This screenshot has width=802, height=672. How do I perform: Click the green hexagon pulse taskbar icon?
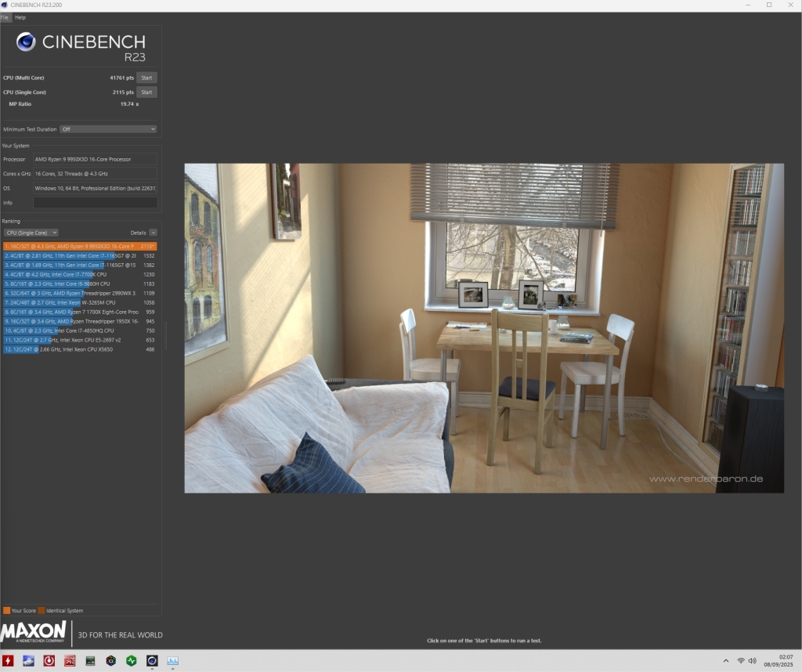(x=132, y=660)
